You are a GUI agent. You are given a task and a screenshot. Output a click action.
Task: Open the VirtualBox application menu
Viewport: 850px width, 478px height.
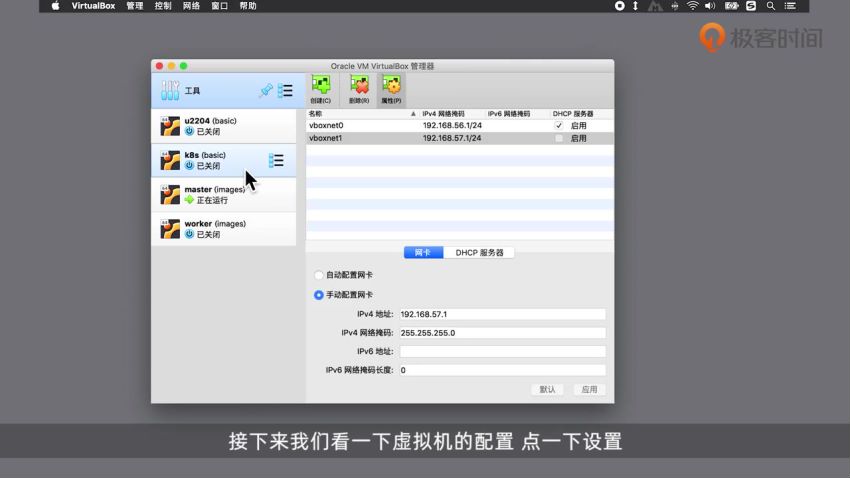tap(93, 6)
